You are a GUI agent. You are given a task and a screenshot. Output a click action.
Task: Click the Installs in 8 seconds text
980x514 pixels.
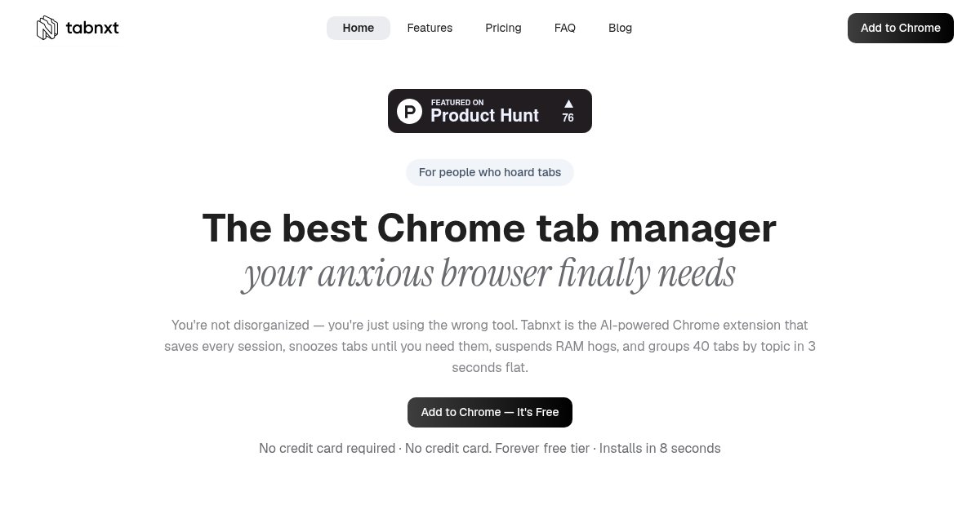pyautogui.click(x=660, y=448)
